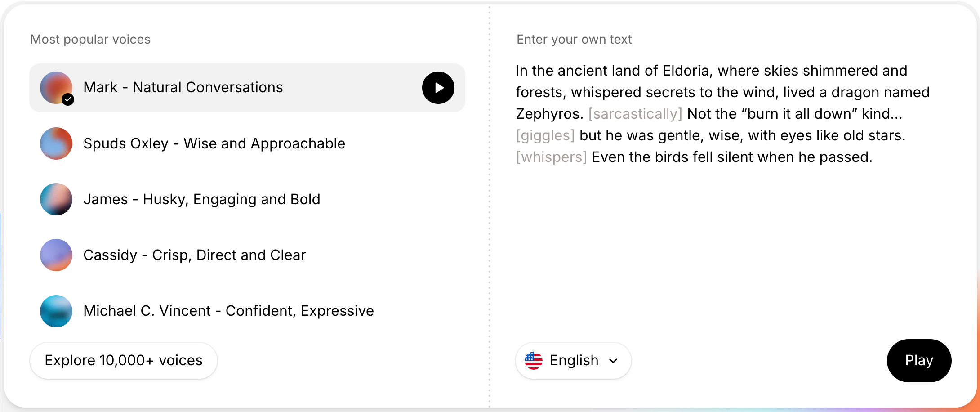Expand language chevron next to English
This screenshot has height=412, width=980.
[613, 361]
